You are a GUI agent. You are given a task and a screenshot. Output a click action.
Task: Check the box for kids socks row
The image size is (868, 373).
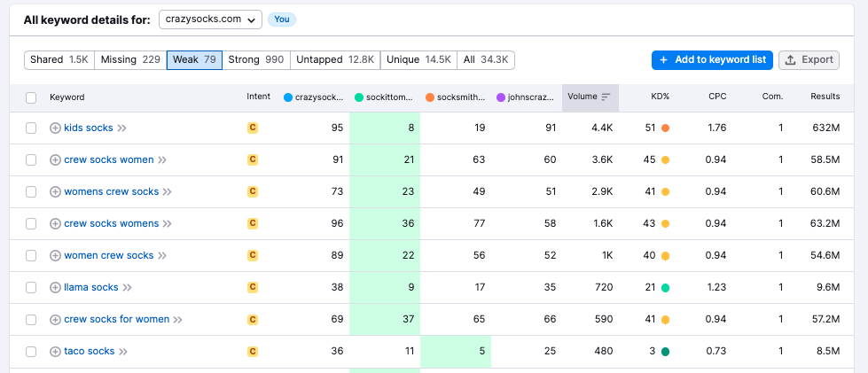click(x=31, y=128)
